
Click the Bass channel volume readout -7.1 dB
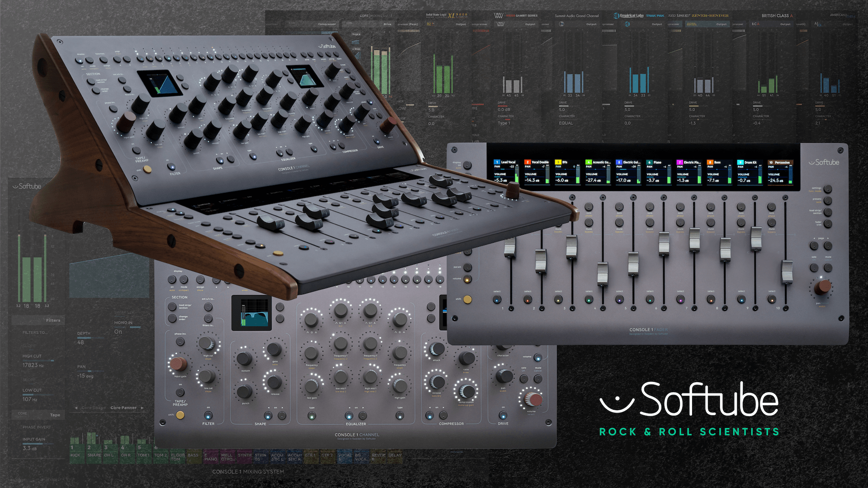pyautogui.click(x=713, y=180)
